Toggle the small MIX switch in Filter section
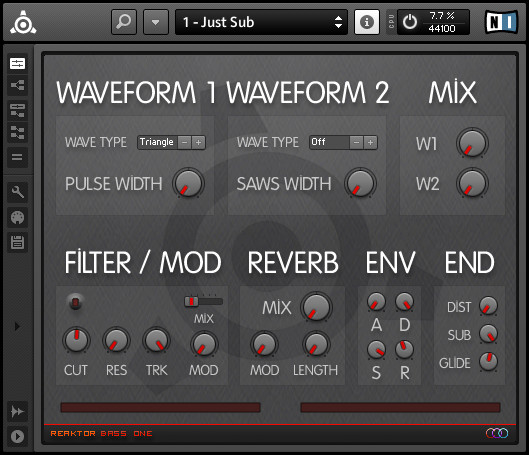 tap(203, 301)
